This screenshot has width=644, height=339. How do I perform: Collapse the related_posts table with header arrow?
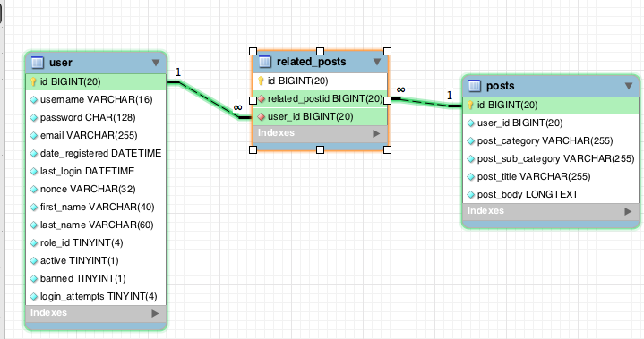pos(376,62)
